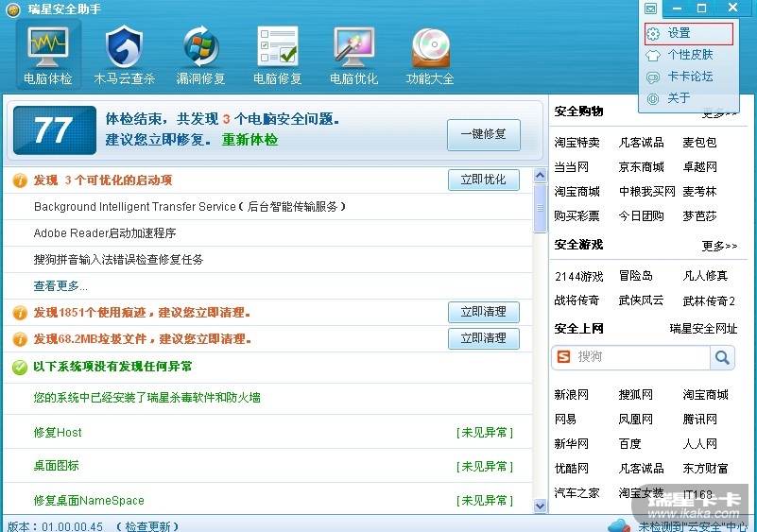
Task: Open 优酷网 link
Action: pyautogui.click(x=571, y=469)
